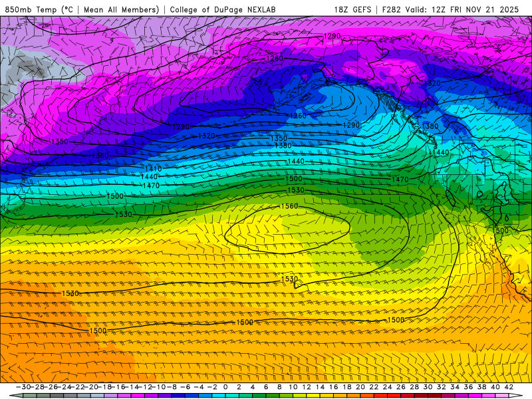Click the '10' tick label on the temperature scale
This screenshot has height=399, width=532.
[x=293, y=387]
